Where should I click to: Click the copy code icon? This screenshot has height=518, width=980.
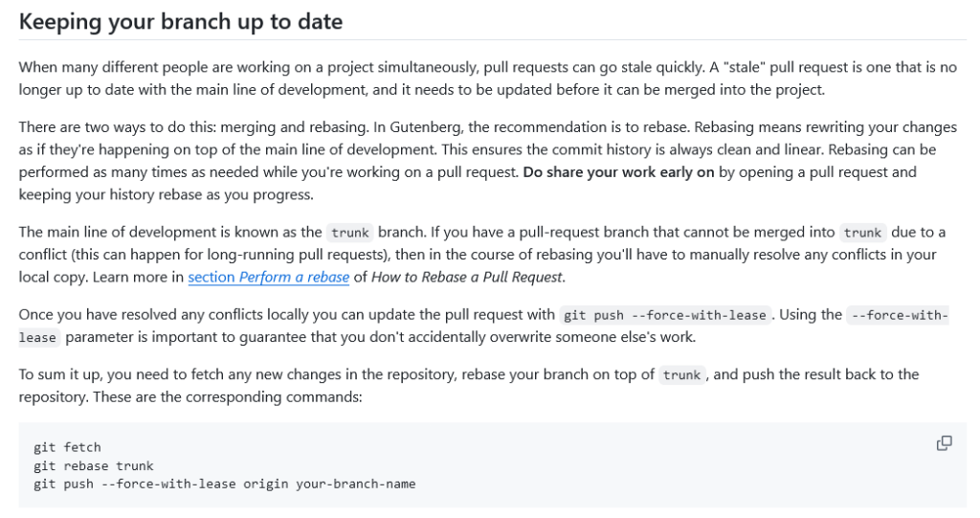(944, 442)
